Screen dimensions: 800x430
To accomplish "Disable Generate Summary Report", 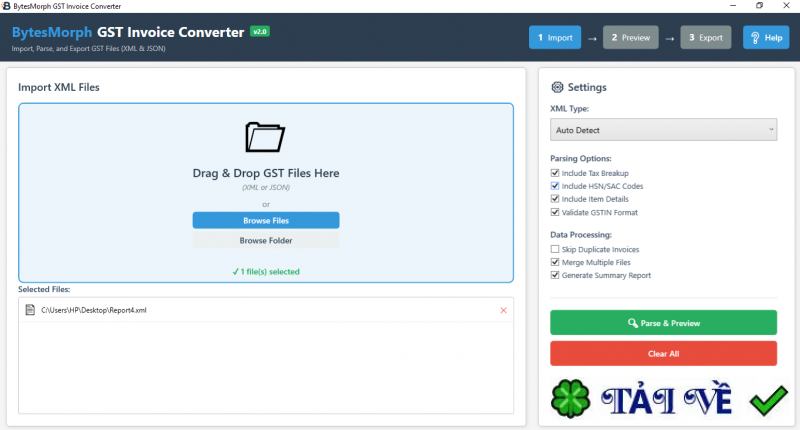I will tap(555, 275).
